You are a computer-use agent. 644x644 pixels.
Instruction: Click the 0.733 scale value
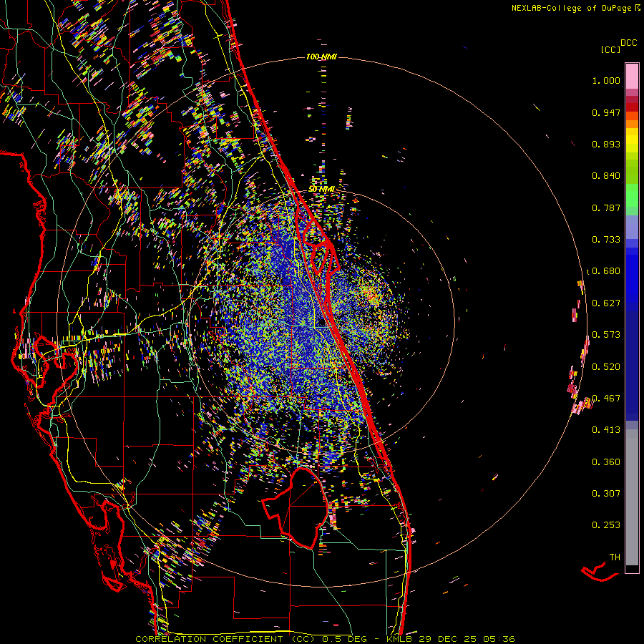coord(606,240)
